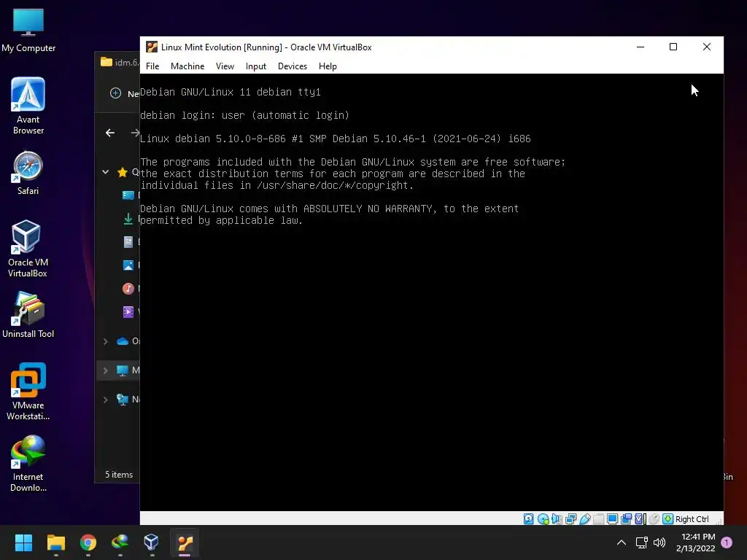
Task: Click the optical disk status icon
Action: pyautogui.click(x=543, y=519)
